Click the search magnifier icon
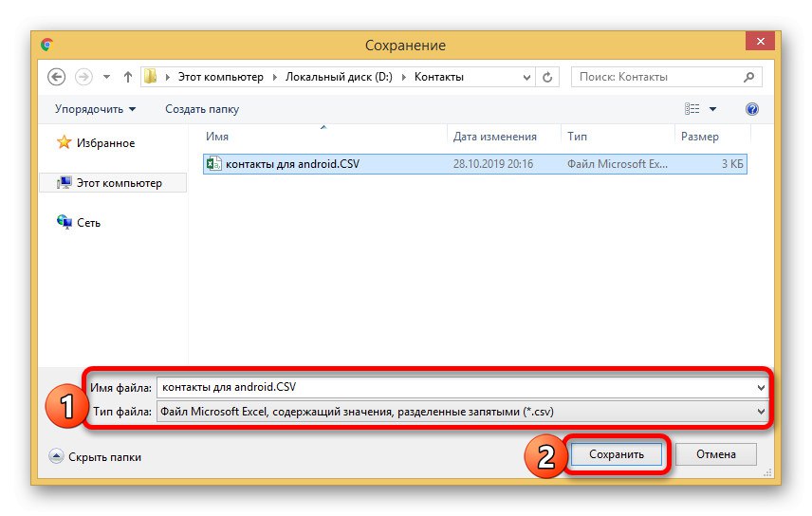Screen dimensions: 812x516 coord(748,77)
